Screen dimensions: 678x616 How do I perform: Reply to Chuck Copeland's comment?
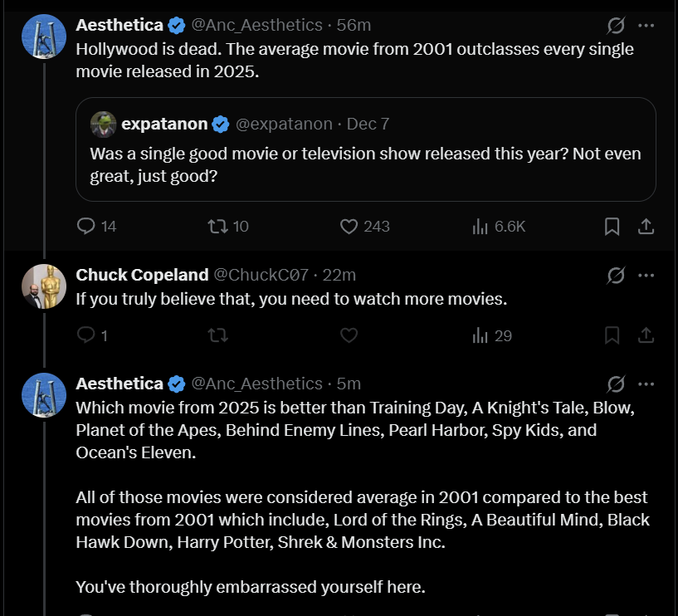86,335
